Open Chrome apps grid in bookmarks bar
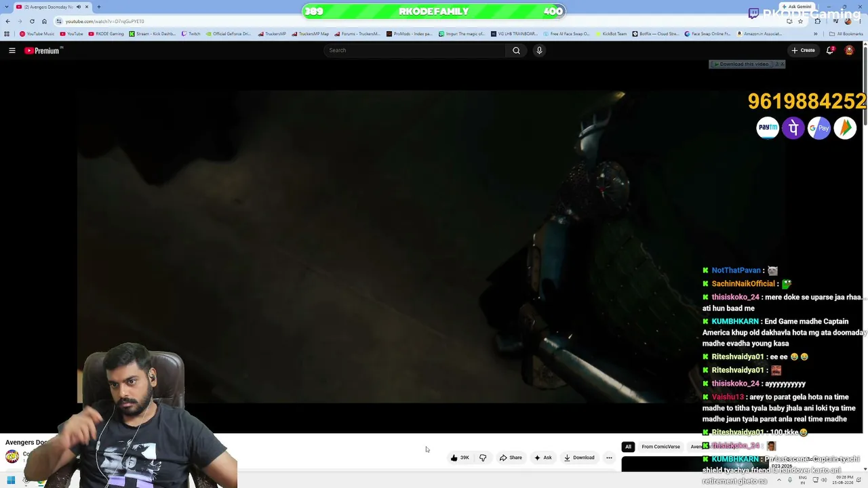Image resolution: width=868 pixels, height=488 pixels. click(7, 34)
